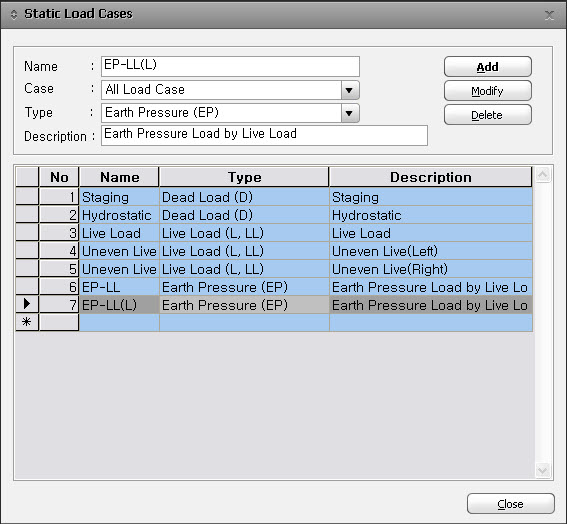Image resolution: width=567 pixels, height=524 pixels.
Task: Click the Close button at the bottom
Action: (511, 503)
